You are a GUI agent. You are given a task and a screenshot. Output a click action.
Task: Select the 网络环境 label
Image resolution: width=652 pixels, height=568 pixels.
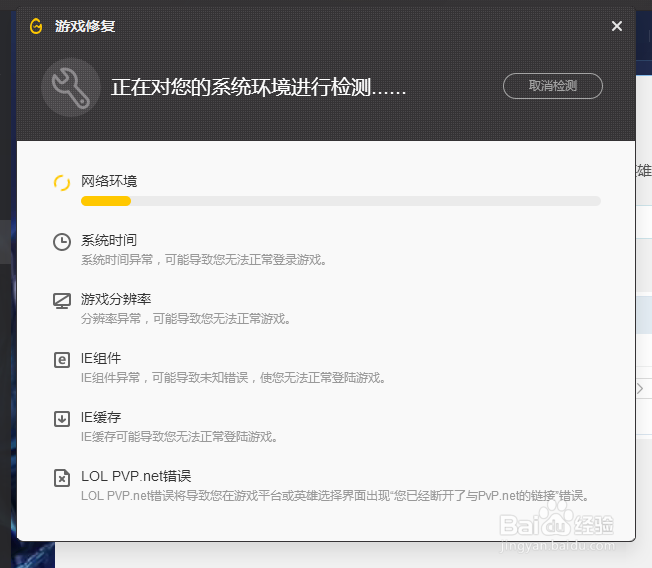tap(109, 181)
